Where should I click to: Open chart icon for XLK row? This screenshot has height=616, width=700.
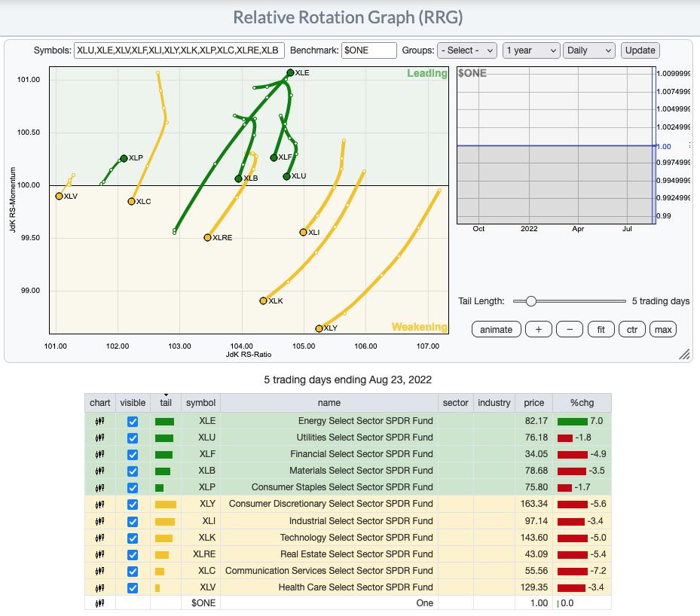pos(100,538)
